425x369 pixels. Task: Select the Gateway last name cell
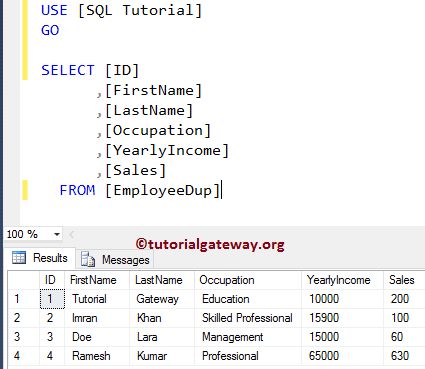coord(162,299)
